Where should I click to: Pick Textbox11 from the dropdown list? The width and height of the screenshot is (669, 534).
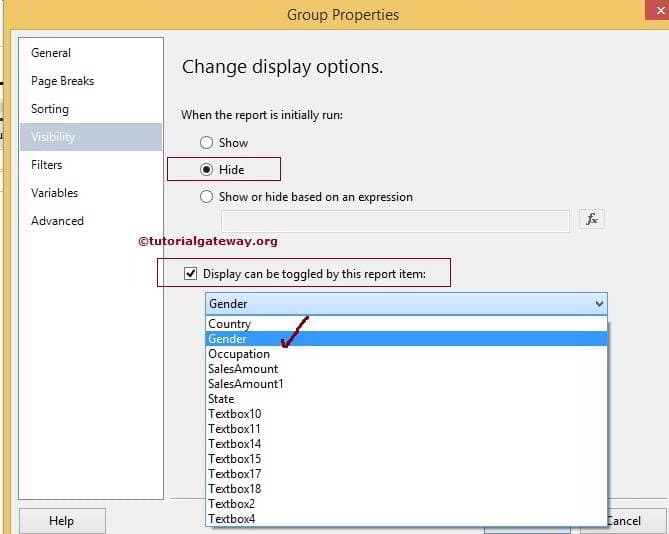[406, 429]
